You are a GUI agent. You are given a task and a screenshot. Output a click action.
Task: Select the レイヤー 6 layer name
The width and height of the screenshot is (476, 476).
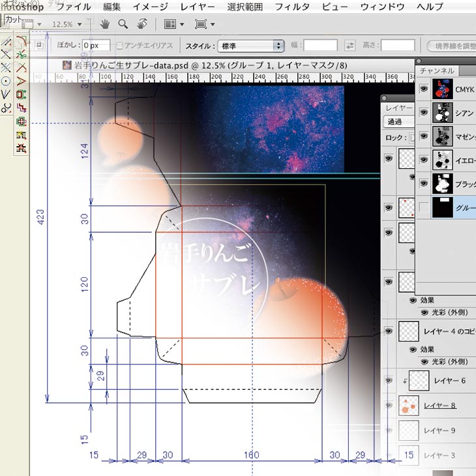click(450, 381)
